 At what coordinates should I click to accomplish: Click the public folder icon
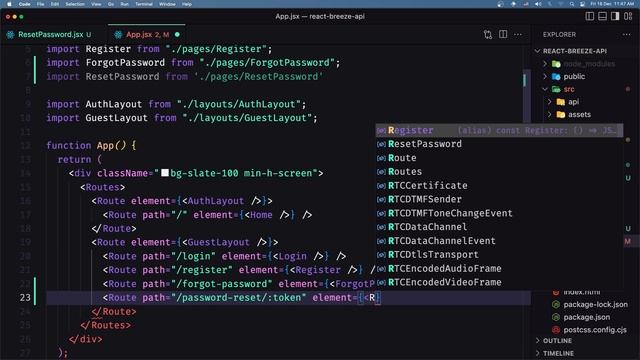pos(556,77)
